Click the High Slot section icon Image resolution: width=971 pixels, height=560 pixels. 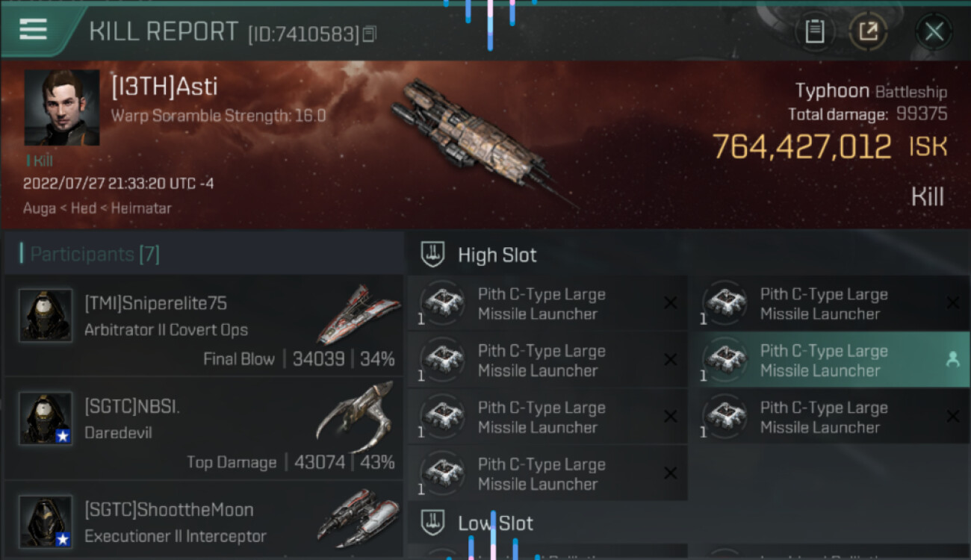433,255
